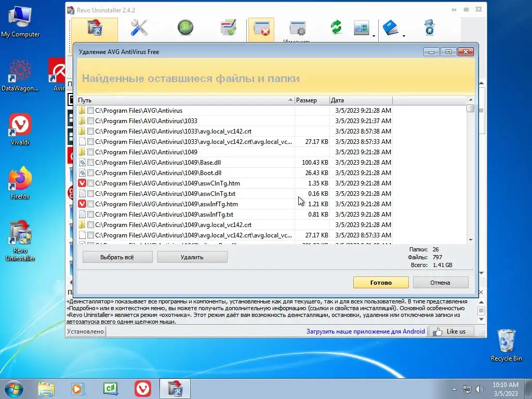Open DataWagon desktop shortcut
The image size is (532, 399).
(20, 75)
